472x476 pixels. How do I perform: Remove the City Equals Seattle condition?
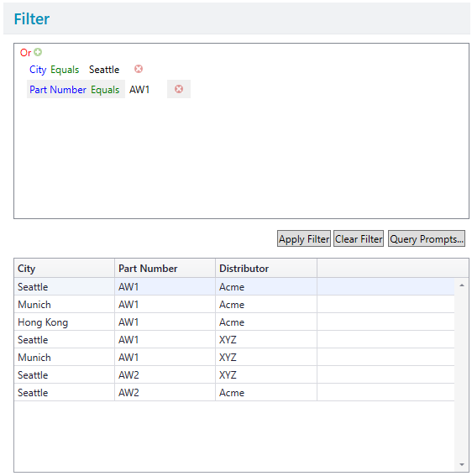[x=139, y=69]
